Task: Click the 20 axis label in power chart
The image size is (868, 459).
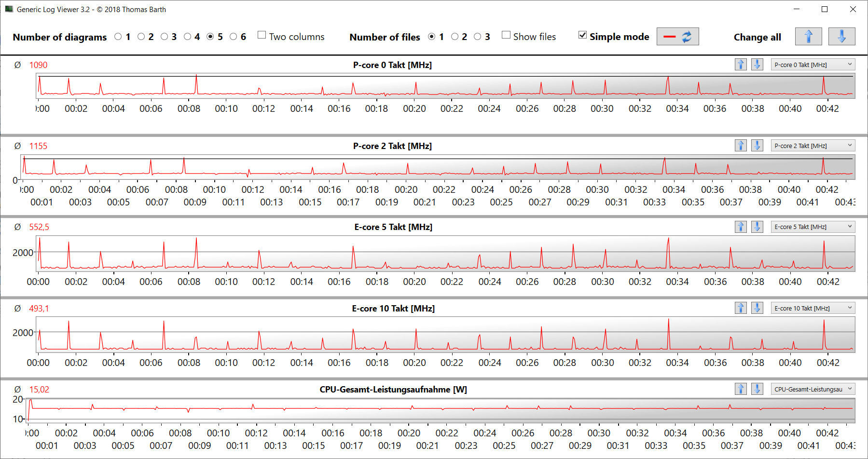Action: click(18, 399)
